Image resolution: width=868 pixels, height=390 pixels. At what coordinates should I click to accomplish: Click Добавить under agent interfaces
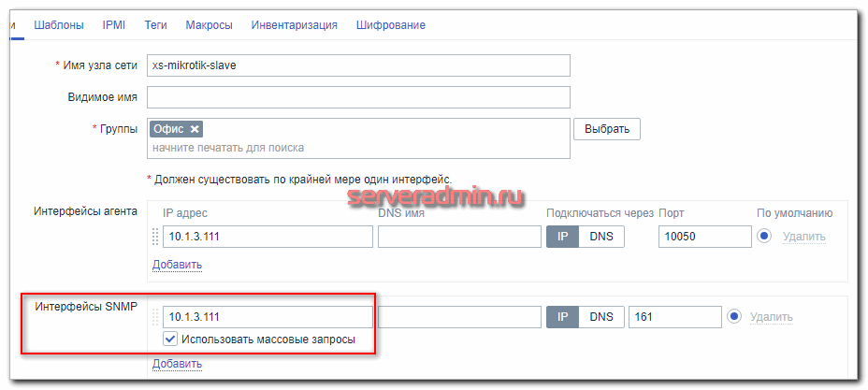coord(177,265)
